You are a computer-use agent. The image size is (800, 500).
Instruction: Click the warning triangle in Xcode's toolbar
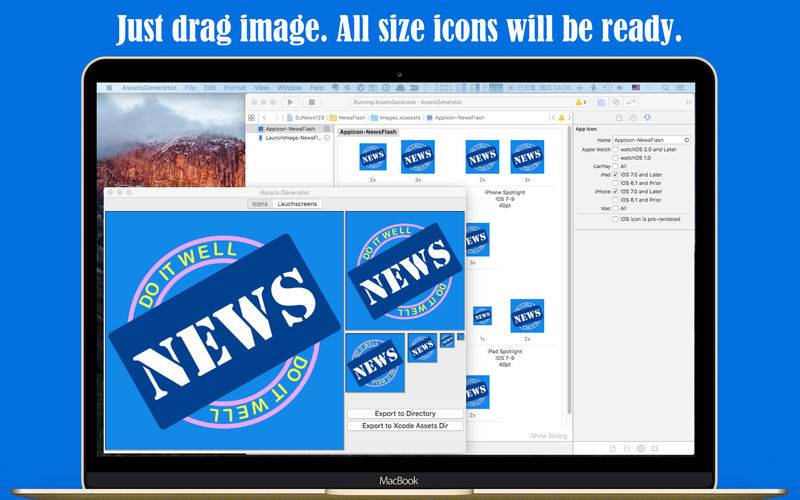[x=579, y=103]
